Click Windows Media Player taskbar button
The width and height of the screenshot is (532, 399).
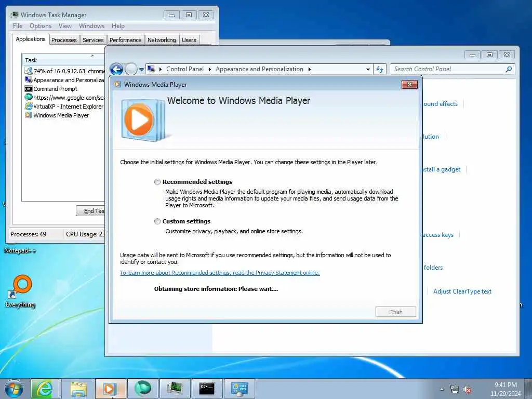click(110, 389)
